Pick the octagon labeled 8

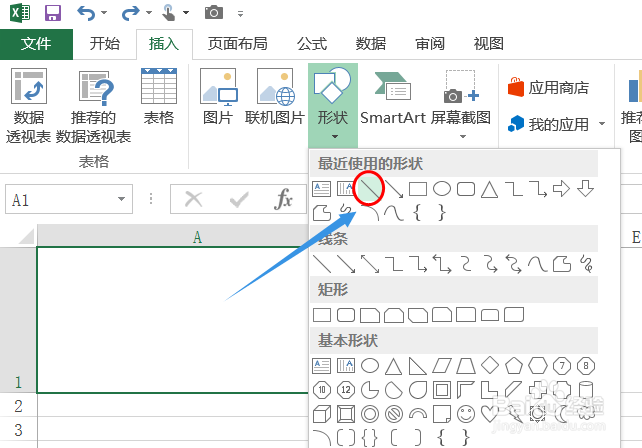pos(586,366)
